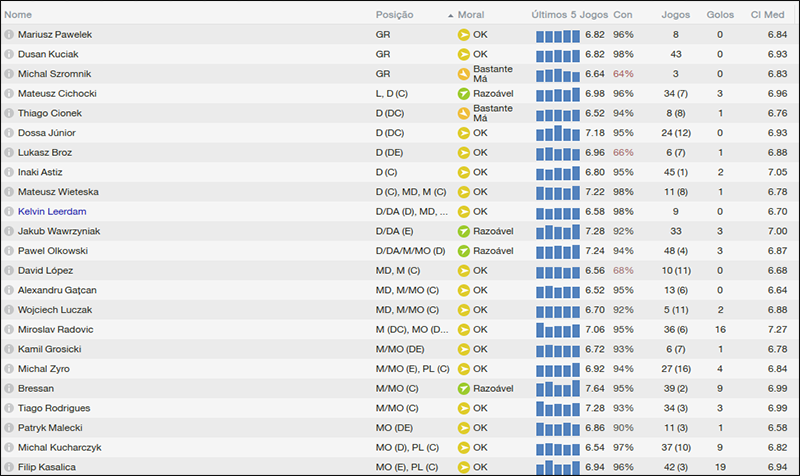Viewport: 800px width, 476px height.
Task: Click the Cl Med column header
Action: pyautogui.click(x=769, y=16)
